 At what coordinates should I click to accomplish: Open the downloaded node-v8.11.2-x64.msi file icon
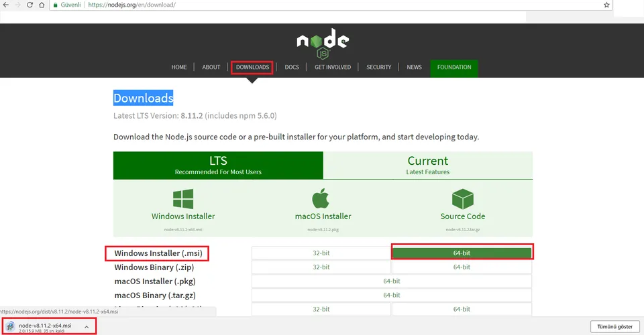10,326
